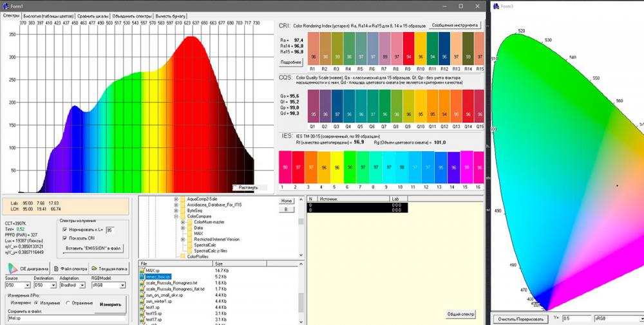644x325 pixels.
Task: Click the Измерить button
Action: point(111,304)
